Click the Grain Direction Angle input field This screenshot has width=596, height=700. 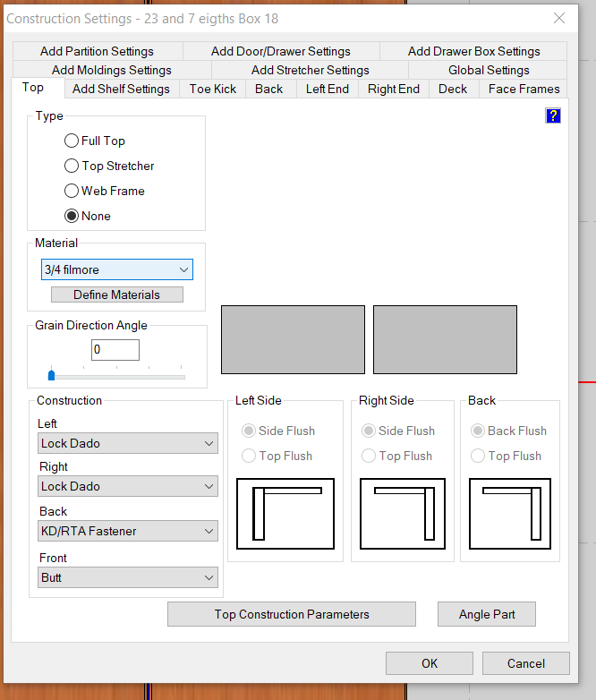(115, 349)
